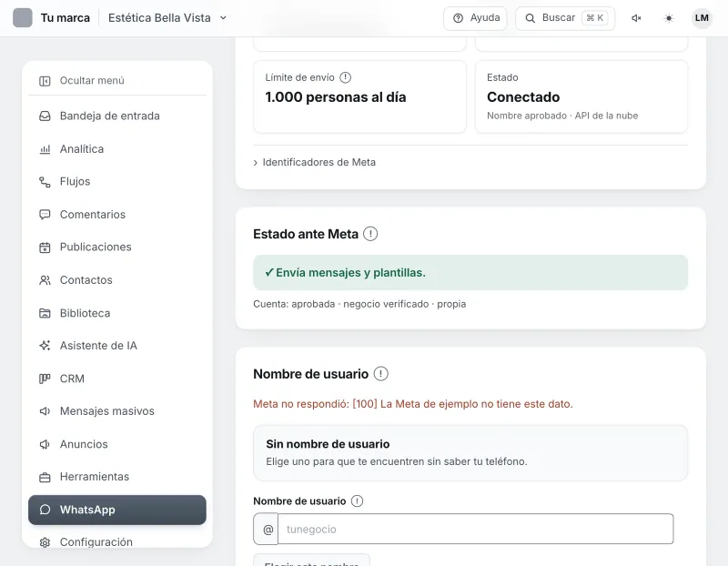
Task: Click the Biblioteca folder icon
Action: (45, 313)
